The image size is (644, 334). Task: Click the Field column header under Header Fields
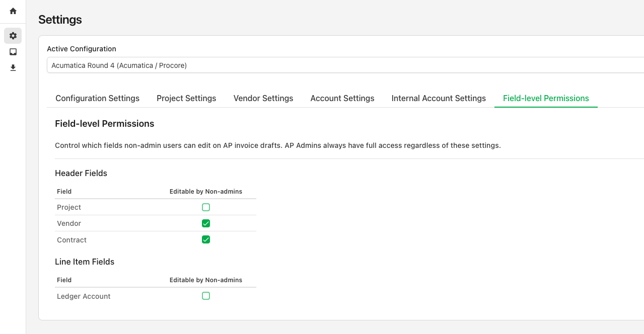click(x=64, y=192)
